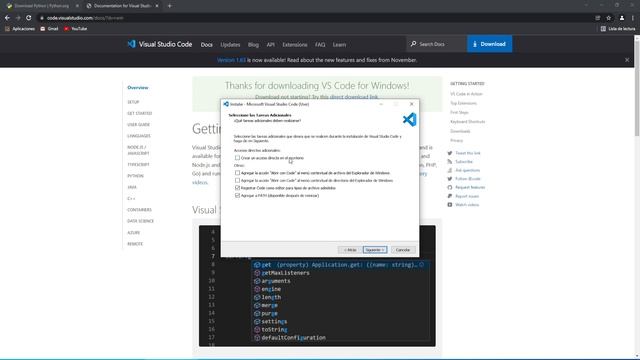Open the Version 1.63 link in banner
Image resolution: width=640 pixels, height=360 pixels.
click(231, 60)
